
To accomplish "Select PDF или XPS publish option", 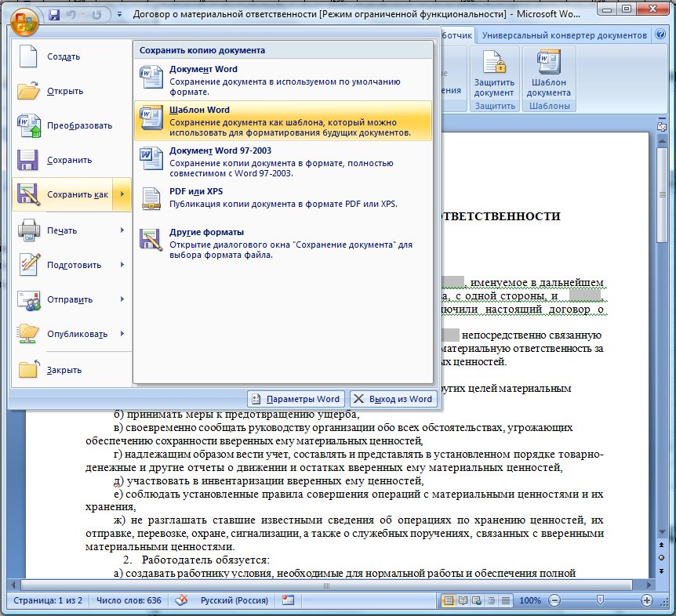I will pos(283,198).
